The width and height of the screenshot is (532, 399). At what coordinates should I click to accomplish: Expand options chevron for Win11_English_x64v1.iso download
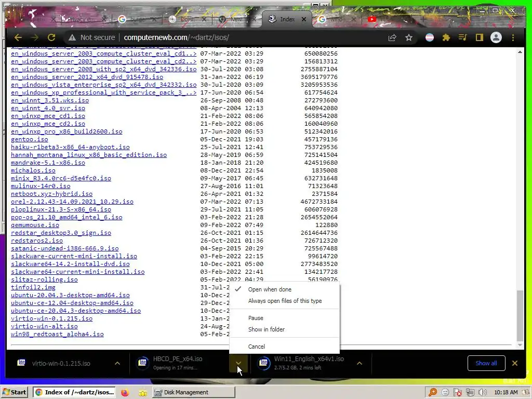point(360,363)
